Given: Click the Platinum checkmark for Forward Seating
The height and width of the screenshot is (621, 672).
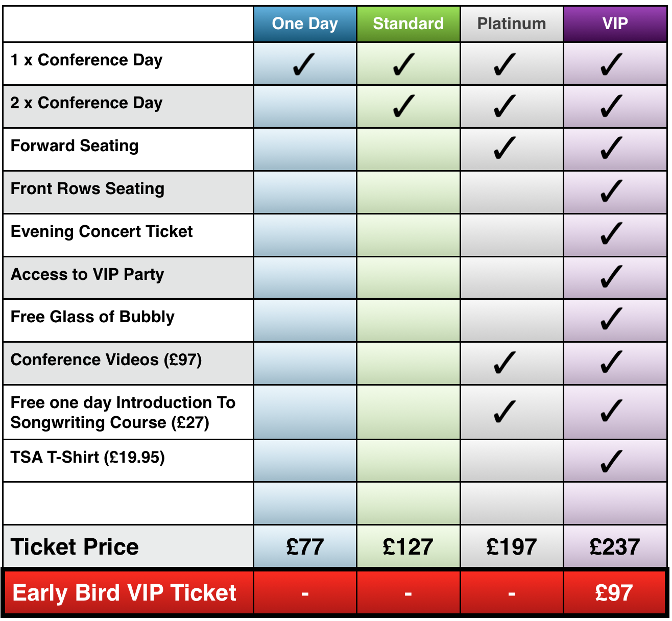Looking at the screenshot, I should (505, 148).
